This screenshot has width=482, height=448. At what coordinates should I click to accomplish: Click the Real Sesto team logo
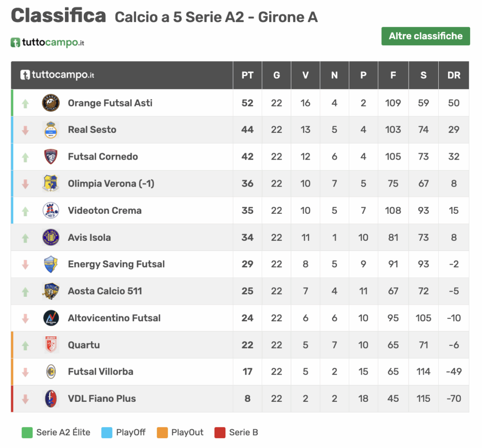click(x=51, y=130)
